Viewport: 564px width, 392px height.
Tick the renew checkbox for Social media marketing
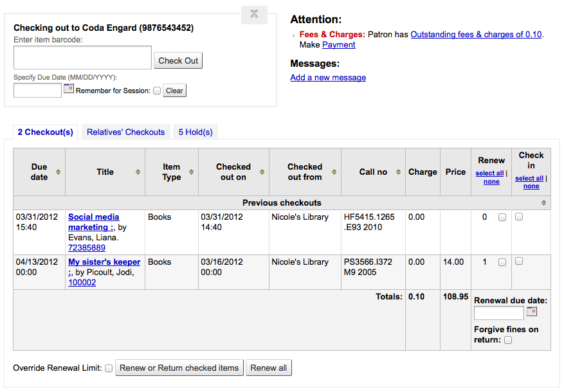coord(502,217)
